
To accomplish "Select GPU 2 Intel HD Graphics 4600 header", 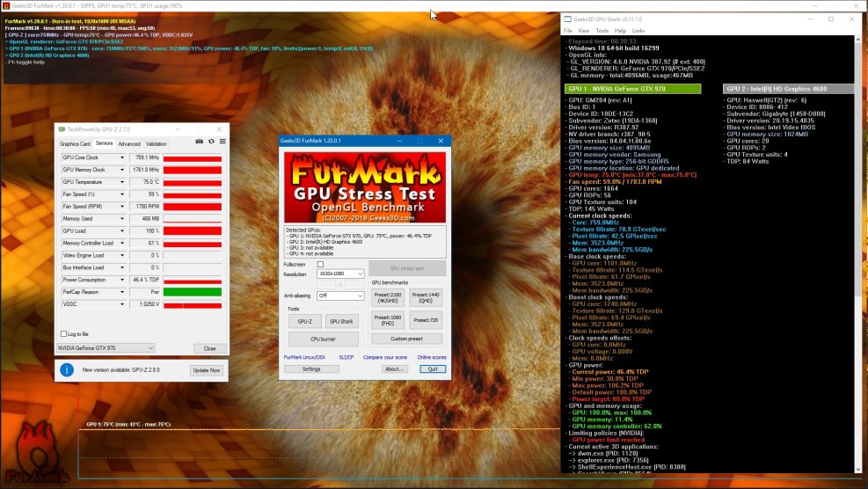I will click(788, 89).
